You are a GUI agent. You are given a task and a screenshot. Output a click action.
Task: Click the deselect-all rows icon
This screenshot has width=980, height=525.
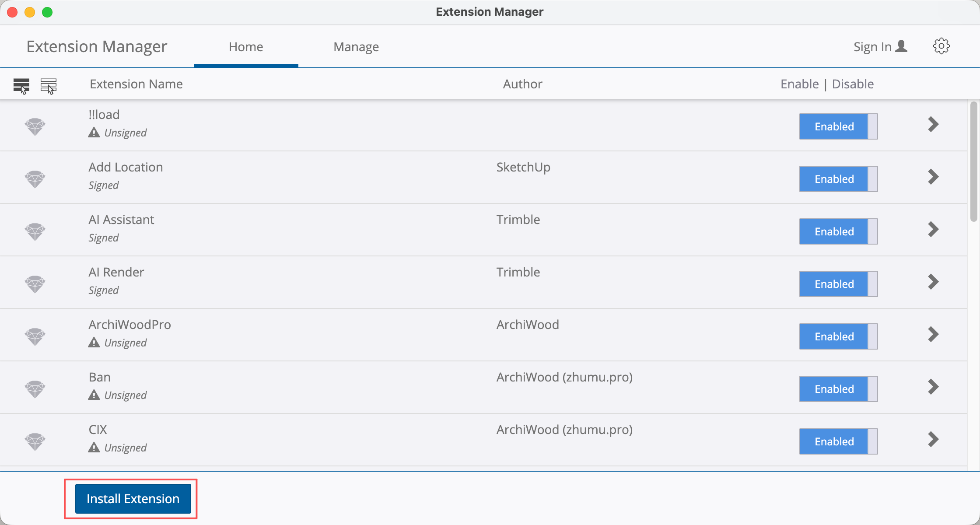click(49, 85)
